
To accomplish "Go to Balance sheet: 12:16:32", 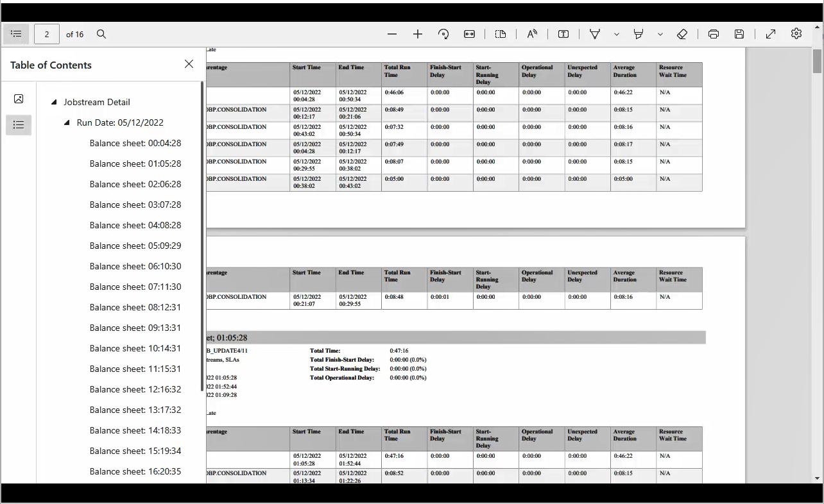I will pyautogui.click(x=135, y=389).
